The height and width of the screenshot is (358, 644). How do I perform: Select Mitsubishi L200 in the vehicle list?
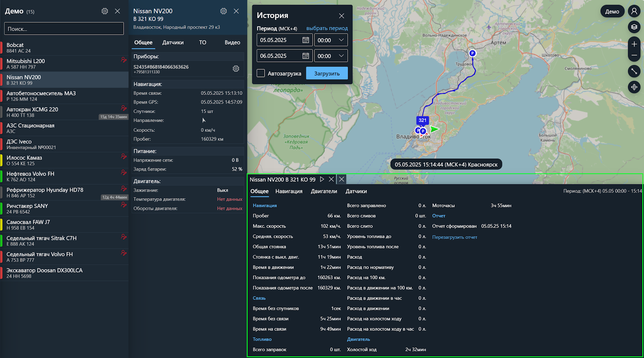pos(64,64)
